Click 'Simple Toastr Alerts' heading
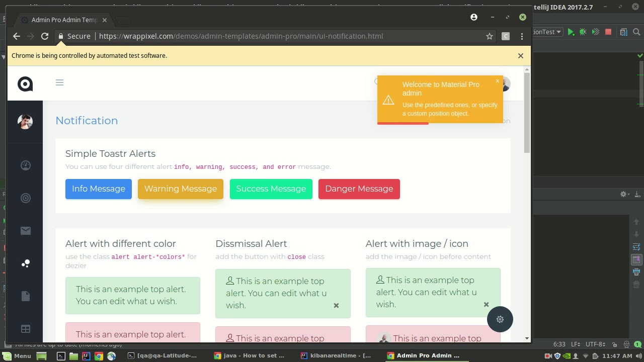 click(110, 154)
